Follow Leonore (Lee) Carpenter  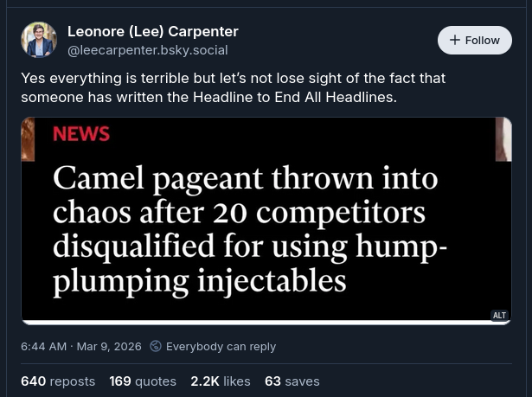click(x=475, y=41)
